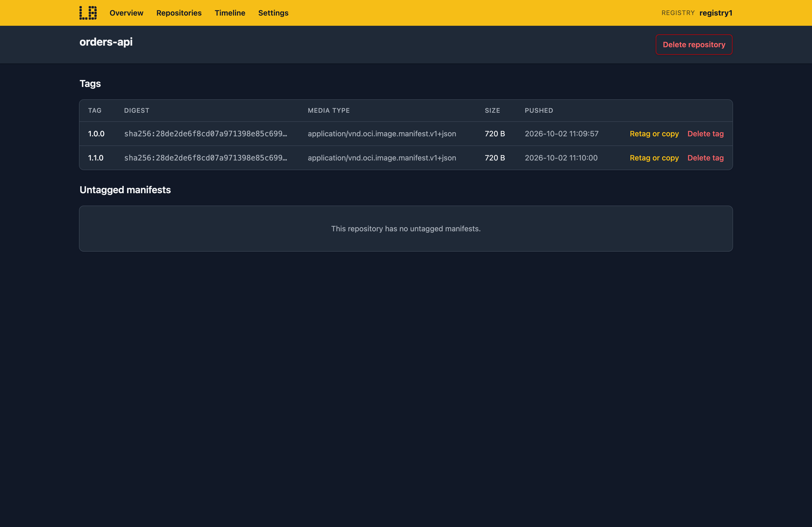Open the Overview page
Screen dimensions: 812x527
pos(126,13)
